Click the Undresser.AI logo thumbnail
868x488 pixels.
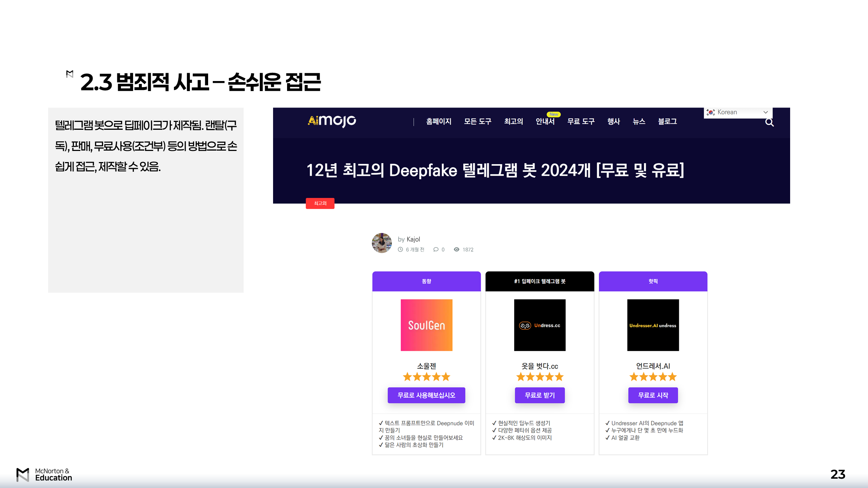pyautogui.click(x=653, y=325)
